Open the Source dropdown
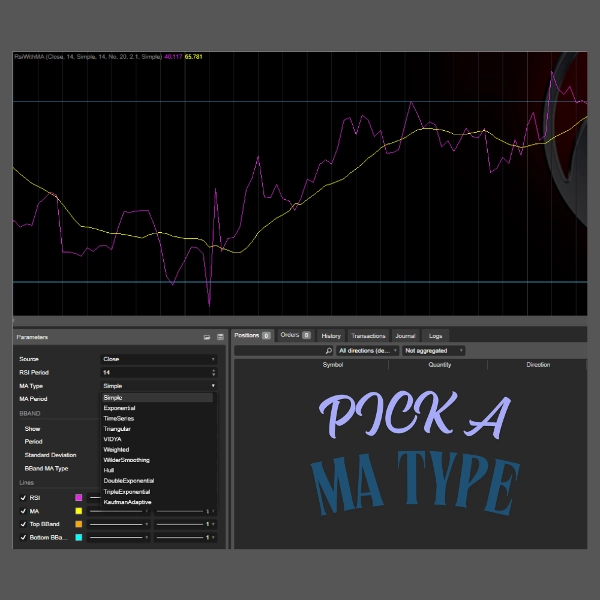Viewport: 600px width, 600px height. 158,359
